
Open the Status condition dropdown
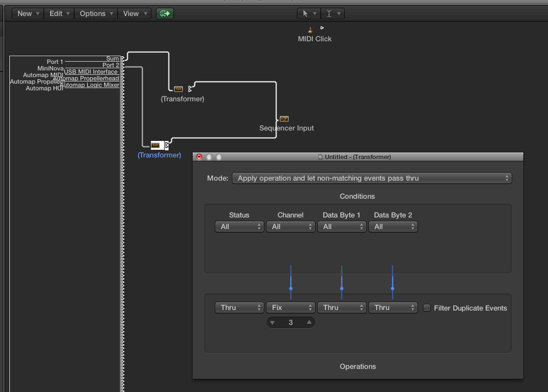[239, 226]
